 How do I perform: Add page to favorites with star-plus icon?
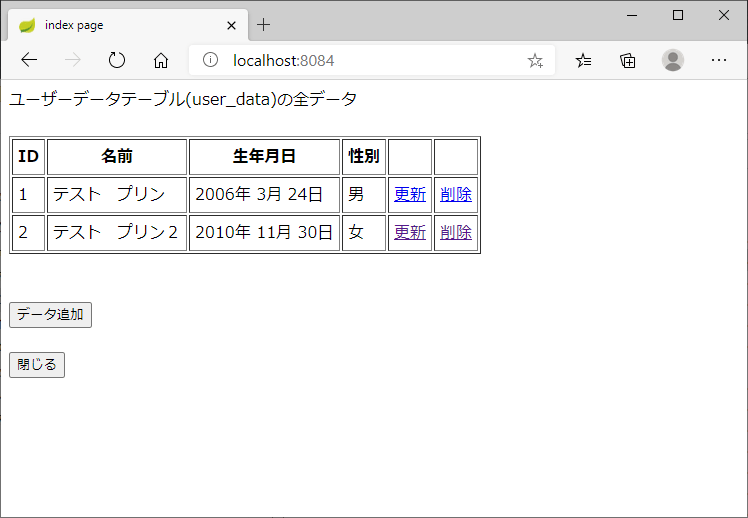(535, 61)
